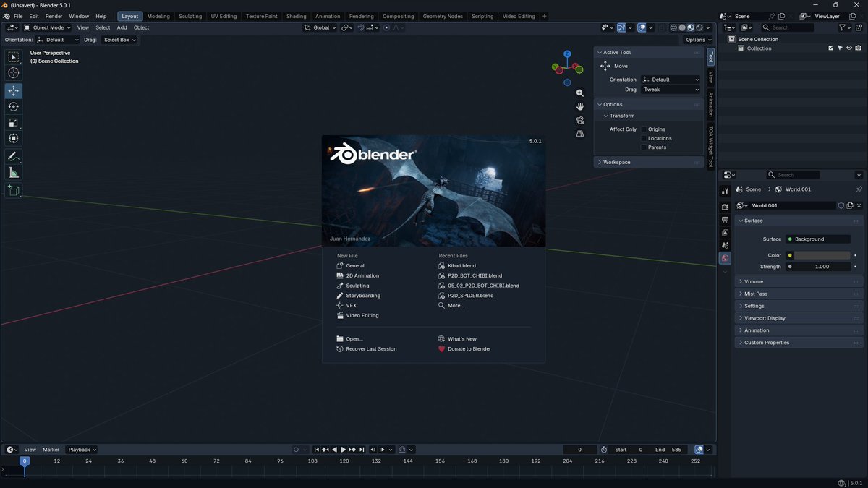Click the viewport pan hand icon
868x488 pixels.
coord(580,107)
